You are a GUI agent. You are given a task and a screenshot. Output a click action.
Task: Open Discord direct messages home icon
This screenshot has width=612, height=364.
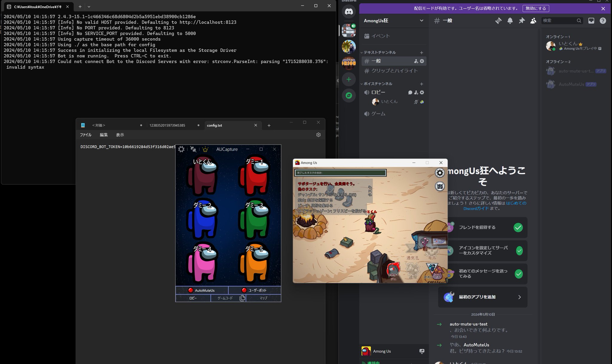pos(349,12)
